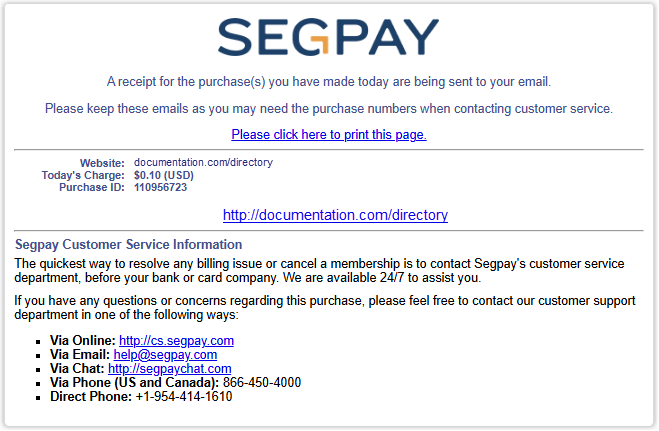Click the Purchase ID label
This screenshot has width=659, height=431.
(x=92, y=187)
